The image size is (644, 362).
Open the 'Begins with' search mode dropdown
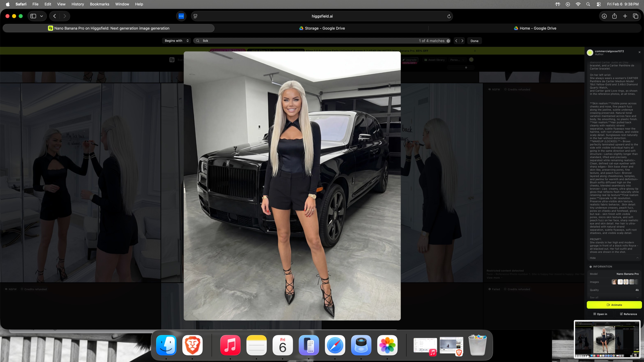coord(176,41)
